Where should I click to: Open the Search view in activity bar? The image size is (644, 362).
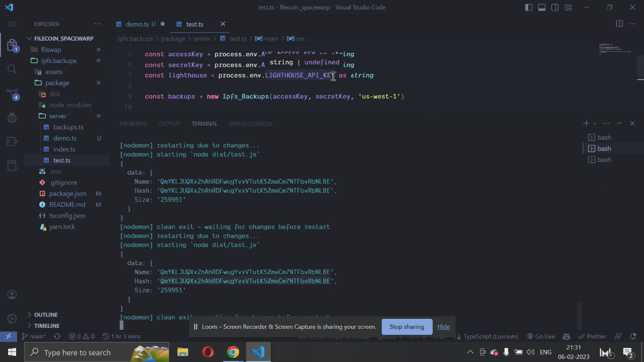tap(12, 69)
